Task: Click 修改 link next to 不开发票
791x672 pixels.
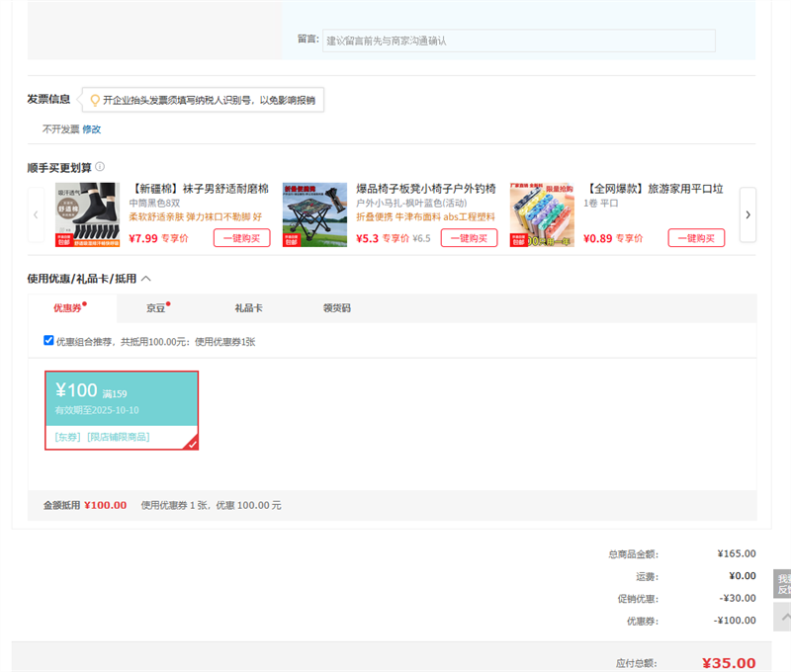Action: (x=92, y=129)
